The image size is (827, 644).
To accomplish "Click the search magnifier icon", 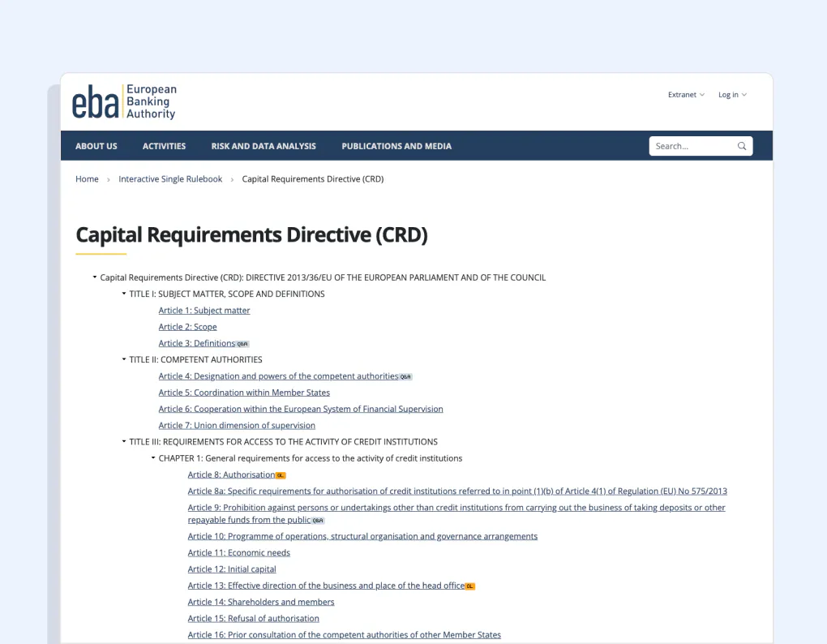I will pos(742,146).
